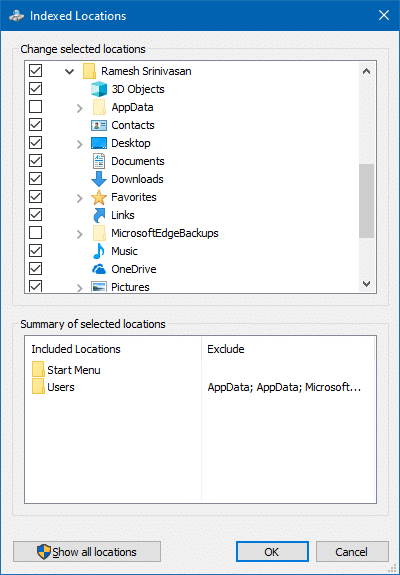Expand the AppData folder

(x=80, y=108)
